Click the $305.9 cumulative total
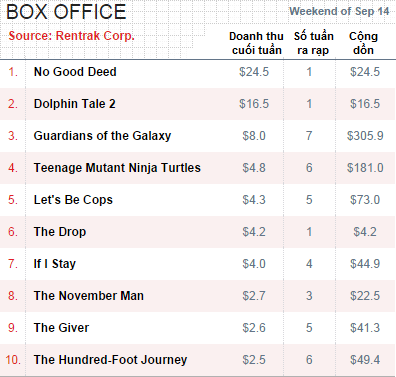This screenshot has height=377, width=396. coord(365,136)
